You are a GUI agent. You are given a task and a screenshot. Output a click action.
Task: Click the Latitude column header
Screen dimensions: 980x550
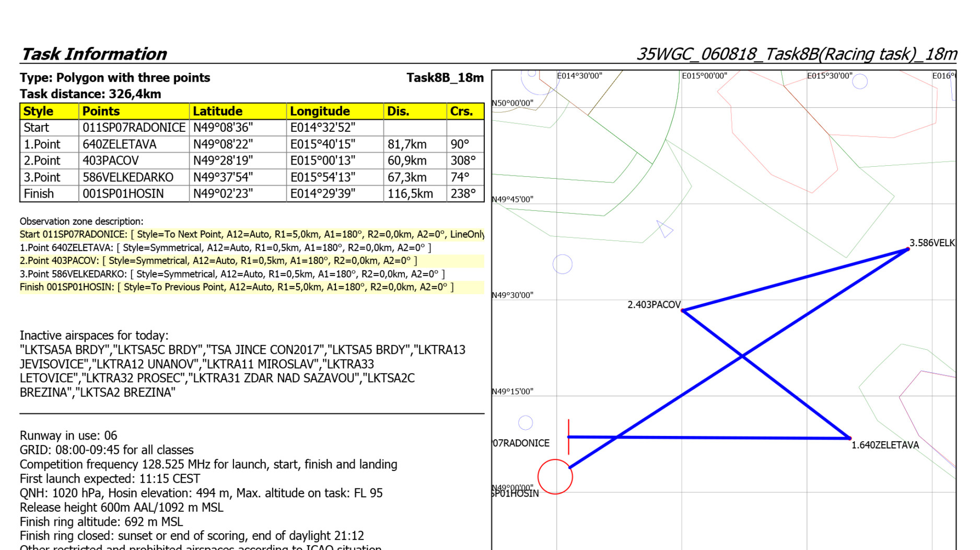coord(217,111)
